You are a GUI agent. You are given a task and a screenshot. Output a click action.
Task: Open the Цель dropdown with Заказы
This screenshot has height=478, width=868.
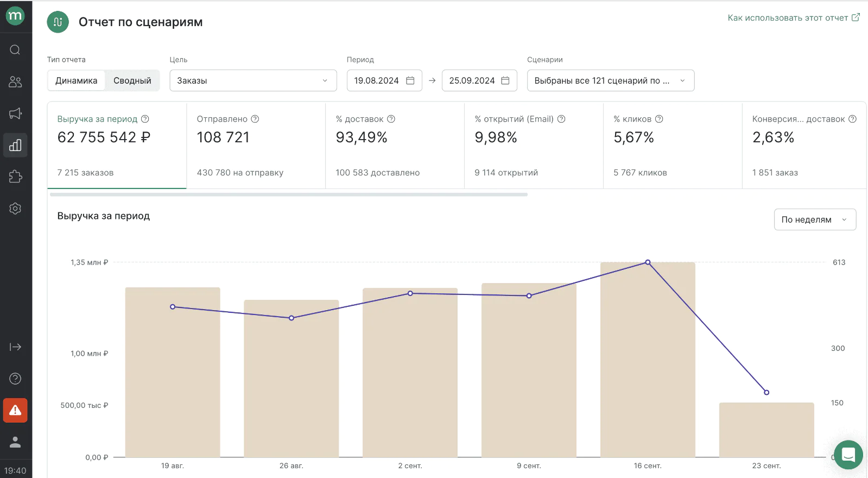click(x=253, y=80)
